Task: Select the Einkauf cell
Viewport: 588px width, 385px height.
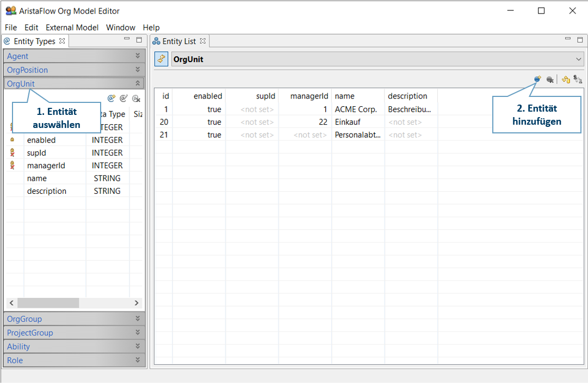Action: pyautogui.click(x=358, y=122)
